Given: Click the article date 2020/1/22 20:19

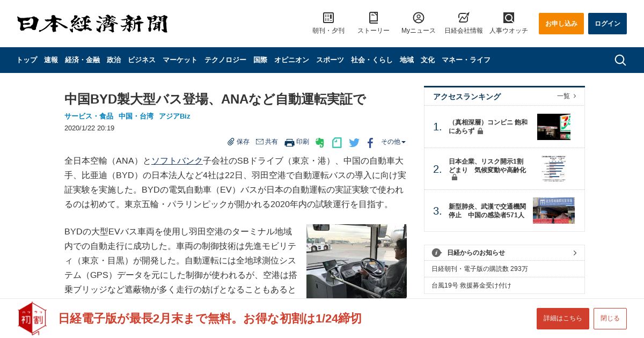Looking at the screenshot, I should 89,128.
